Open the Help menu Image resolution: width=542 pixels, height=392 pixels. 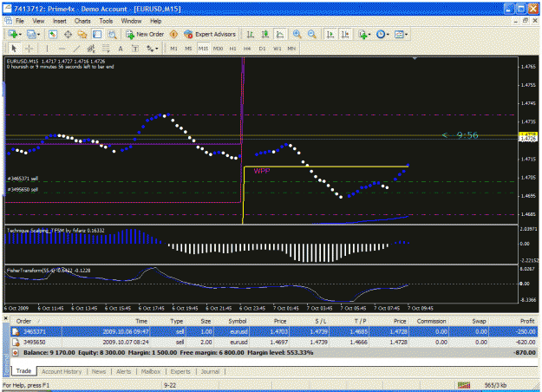point(155,21)
